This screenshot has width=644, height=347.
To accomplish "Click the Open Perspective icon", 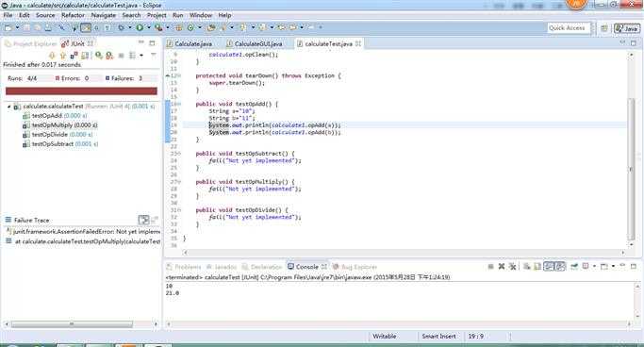I will click(604, 28).
